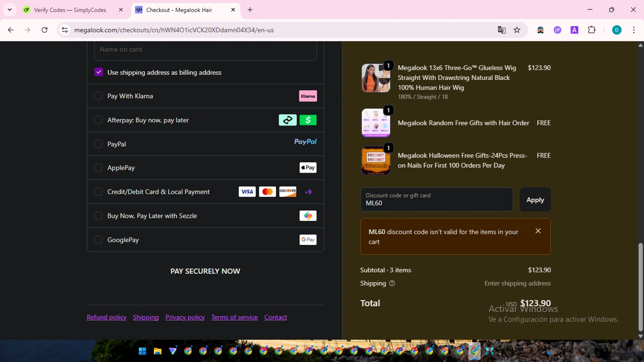Screen dimensions: 644x362
Task: Open the Windows Start menu
Action: [143, 351]
